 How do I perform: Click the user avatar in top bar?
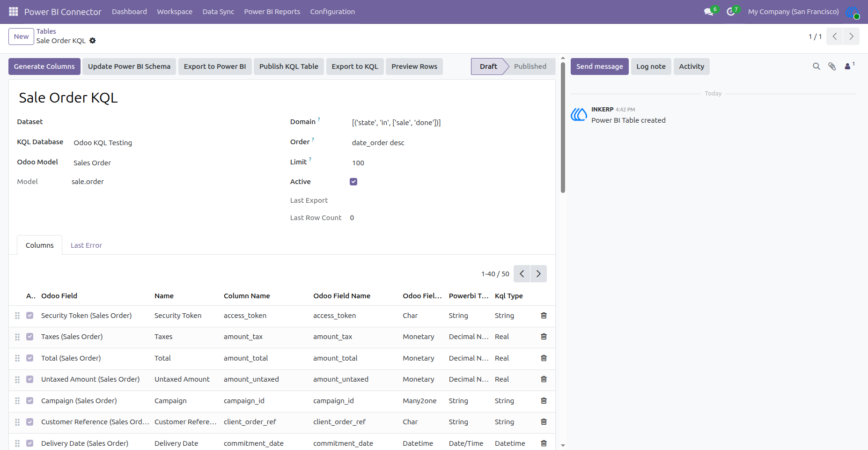(x=852, y=12)
